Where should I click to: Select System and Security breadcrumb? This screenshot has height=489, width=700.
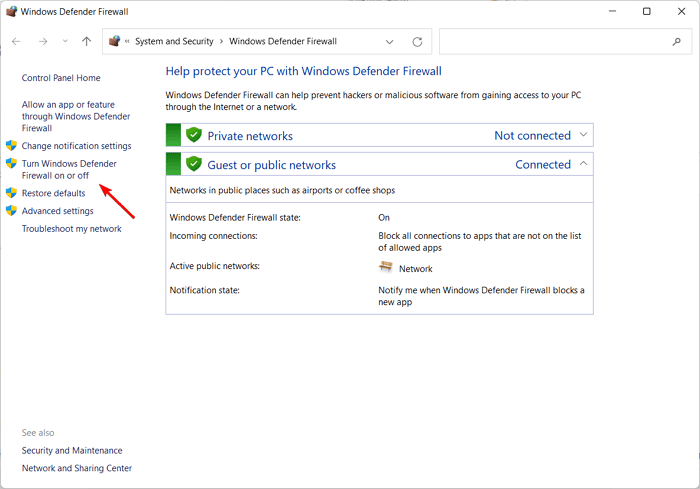coord(176,42)
